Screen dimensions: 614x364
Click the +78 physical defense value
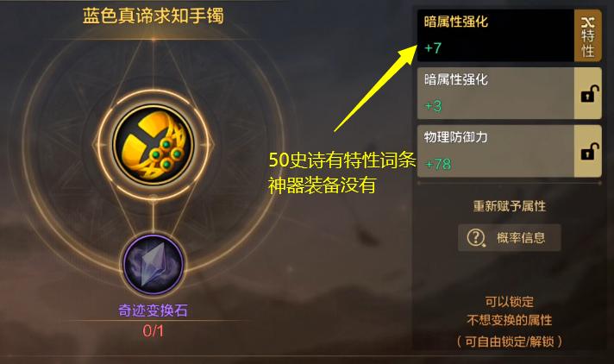(438, 164)
